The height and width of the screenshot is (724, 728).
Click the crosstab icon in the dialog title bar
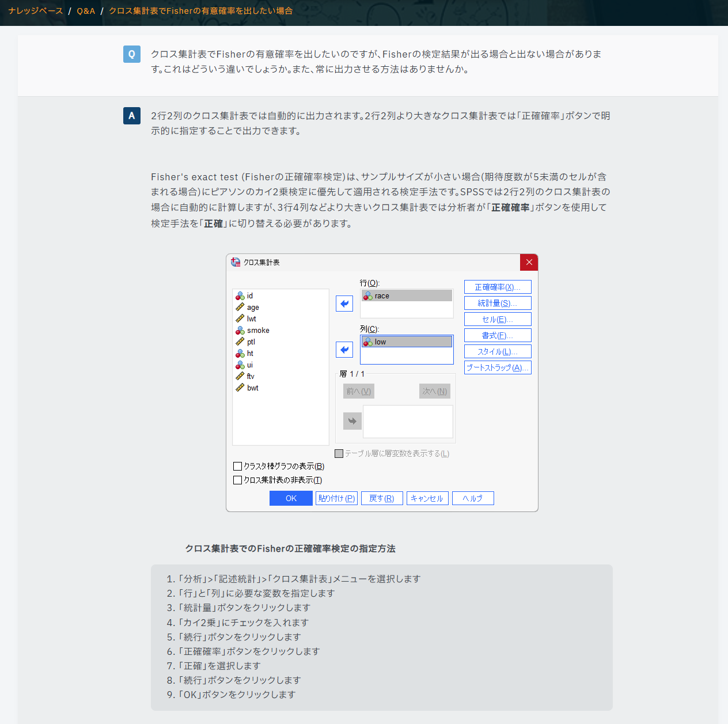pos(236,262)
